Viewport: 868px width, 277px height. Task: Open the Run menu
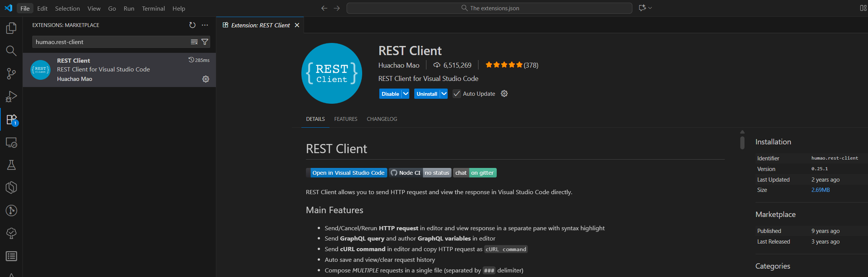click(x=129, y=8)
